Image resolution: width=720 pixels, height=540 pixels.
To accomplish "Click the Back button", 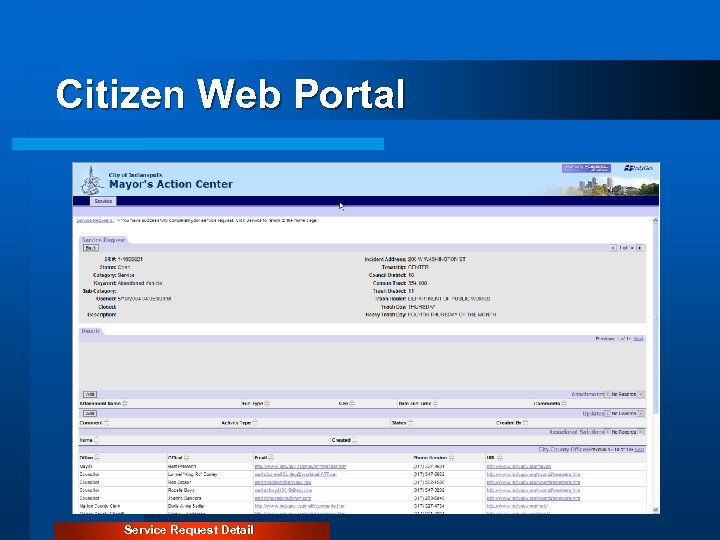I will [x=90, y=248].
